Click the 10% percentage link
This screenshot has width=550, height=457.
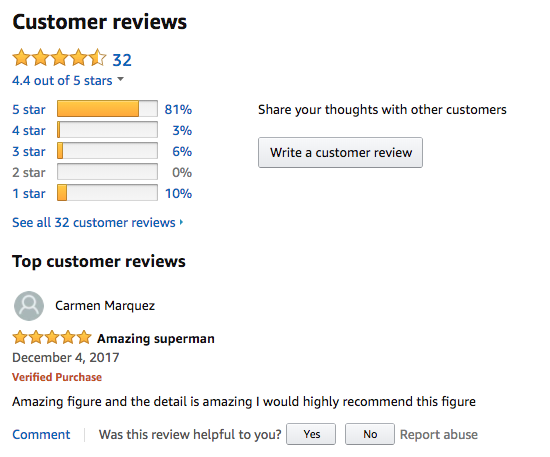pyautogui.click(x=179, y=194)
